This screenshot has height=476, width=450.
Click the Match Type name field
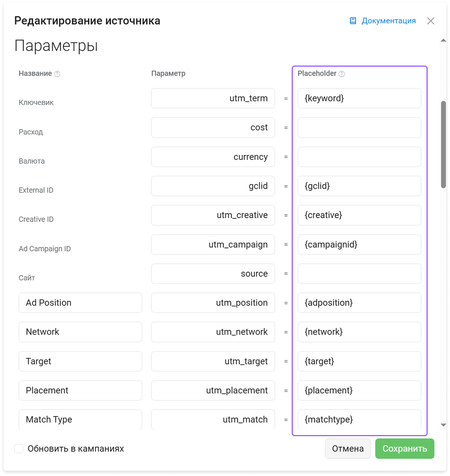pos(80,419)
